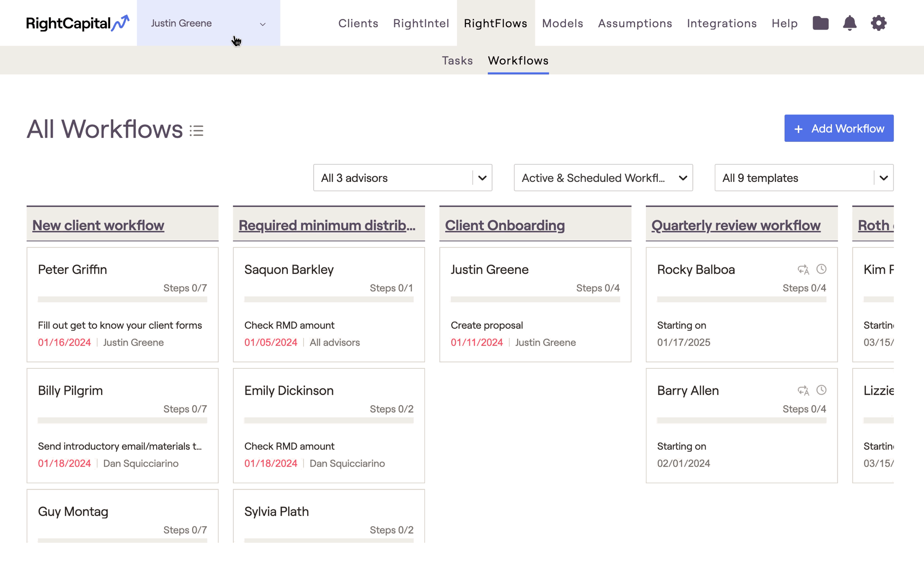Click Justin Greene's progress bar in Client Onboarding
Image resolution: width=924 pixels, height=565 pixels.
pyautogui.click(x=535, y=300)
